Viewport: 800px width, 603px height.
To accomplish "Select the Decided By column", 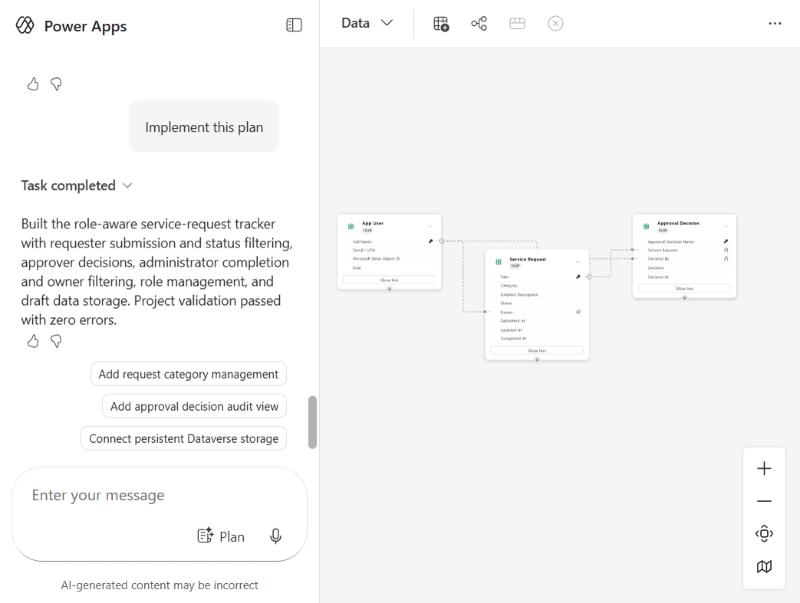I will [684, 259].
